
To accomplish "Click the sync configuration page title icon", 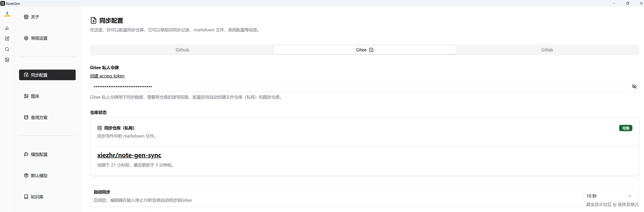I will pos(94,20).
